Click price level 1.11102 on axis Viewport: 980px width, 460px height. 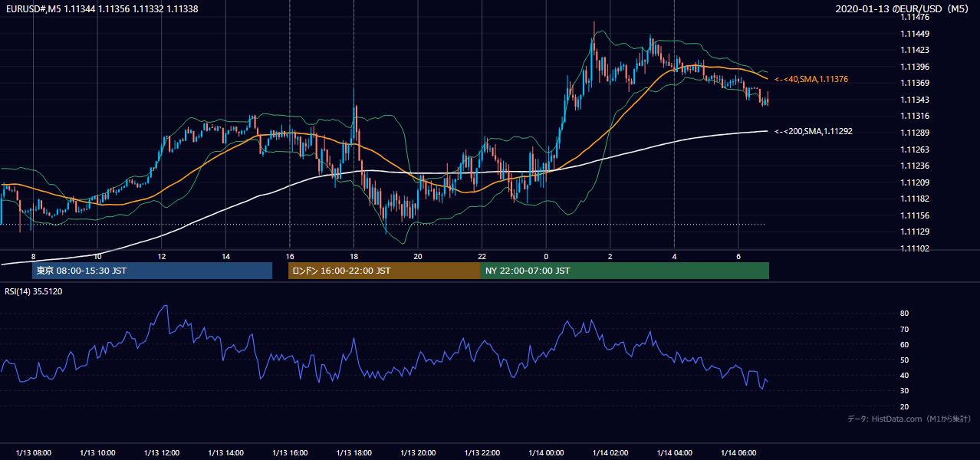914,249
